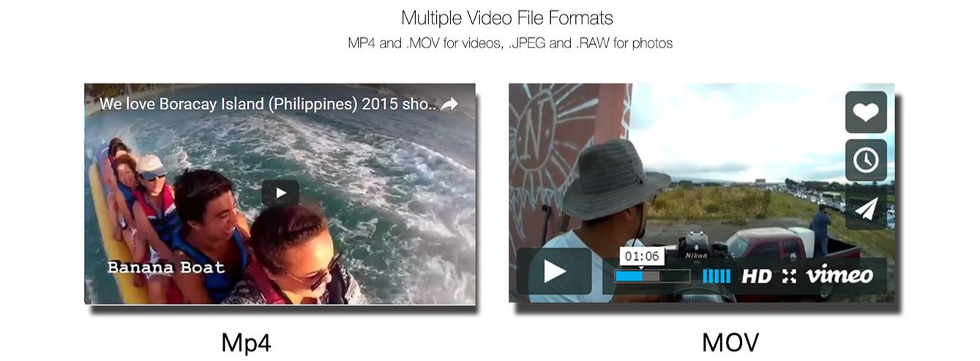980x361 pixels.
Task: Click the 01:06 timestamp tooltip
Action: pyautogui.click(x=642, y=256)
